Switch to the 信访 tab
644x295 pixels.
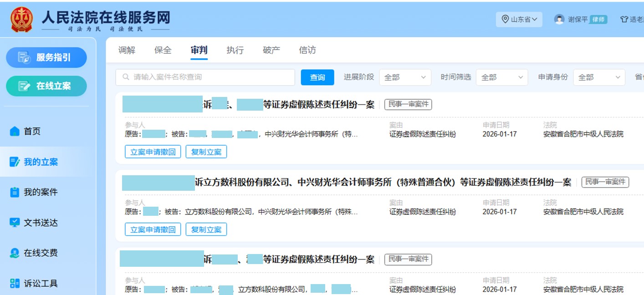[307, 50]
